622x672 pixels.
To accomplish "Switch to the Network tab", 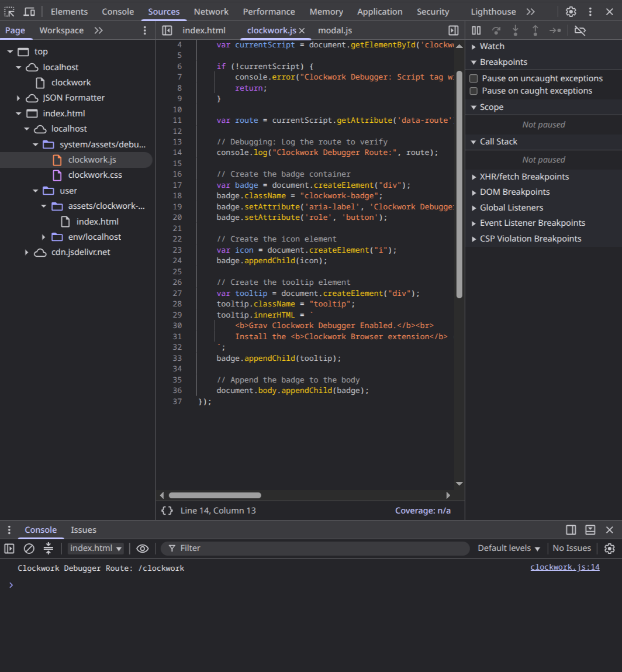I will [x=211, y=12].
